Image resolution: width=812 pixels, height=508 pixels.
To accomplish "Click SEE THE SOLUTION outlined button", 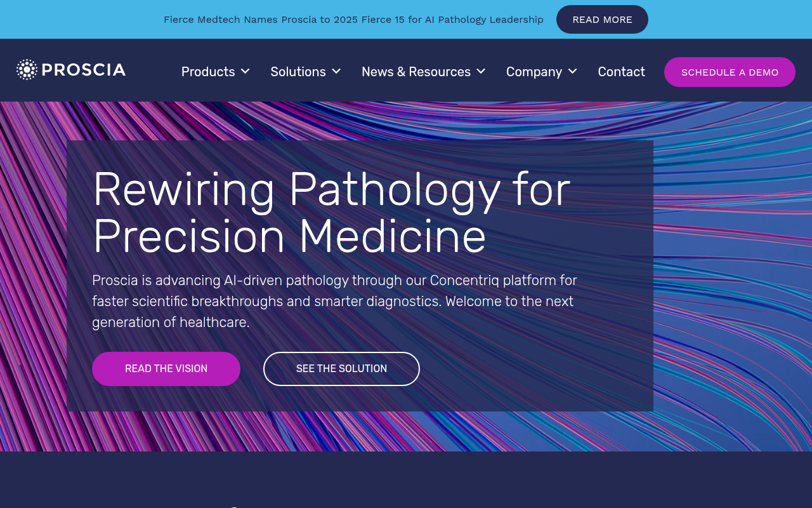I will 341,368.
